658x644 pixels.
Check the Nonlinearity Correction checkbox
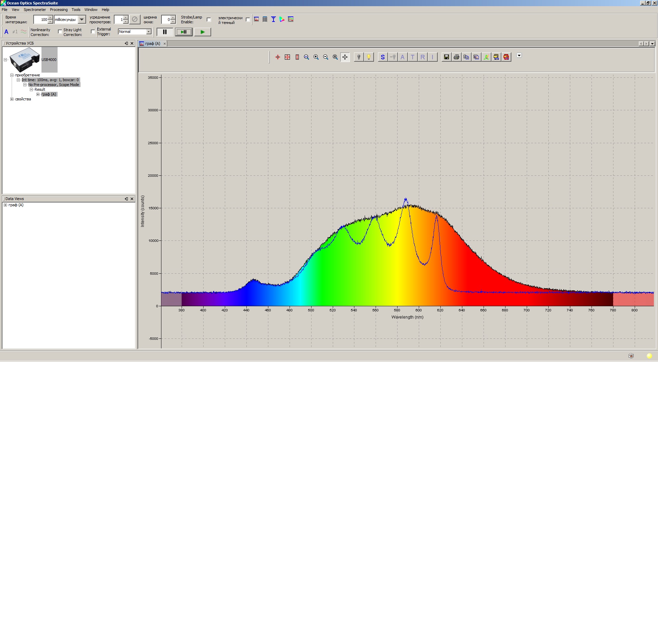(60, 32)
